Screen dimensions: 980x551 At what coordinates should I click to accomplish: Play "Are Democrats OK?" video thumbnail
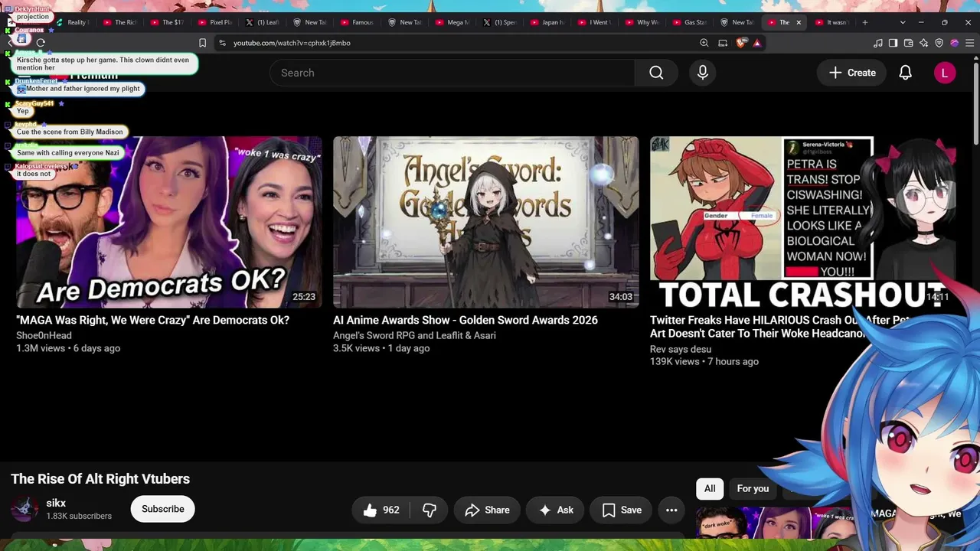(x=169, y=222)
